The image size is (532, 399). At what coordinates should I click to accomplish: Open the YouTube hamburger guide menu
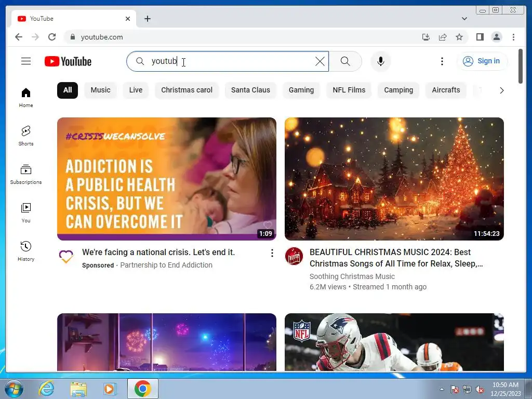tap(26, 61)
